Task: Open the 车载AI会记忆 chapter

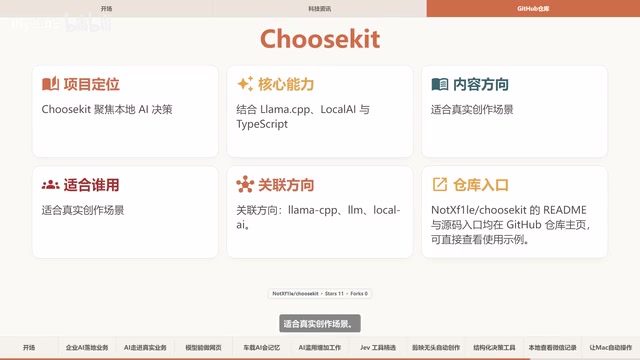Action: click(262, 347)
